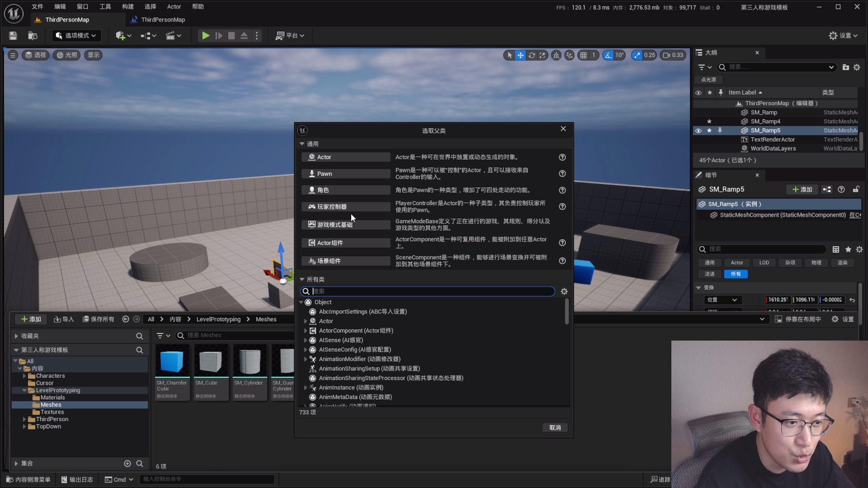Choose Actor as parent class button
This screenshot has width=868, height=488.
(346, 157)
